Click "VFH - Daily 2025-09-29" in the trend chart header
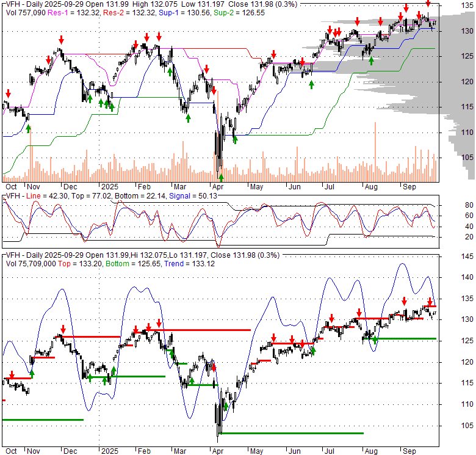The height and width of the screenshot is (455, 476). (45, 255)
